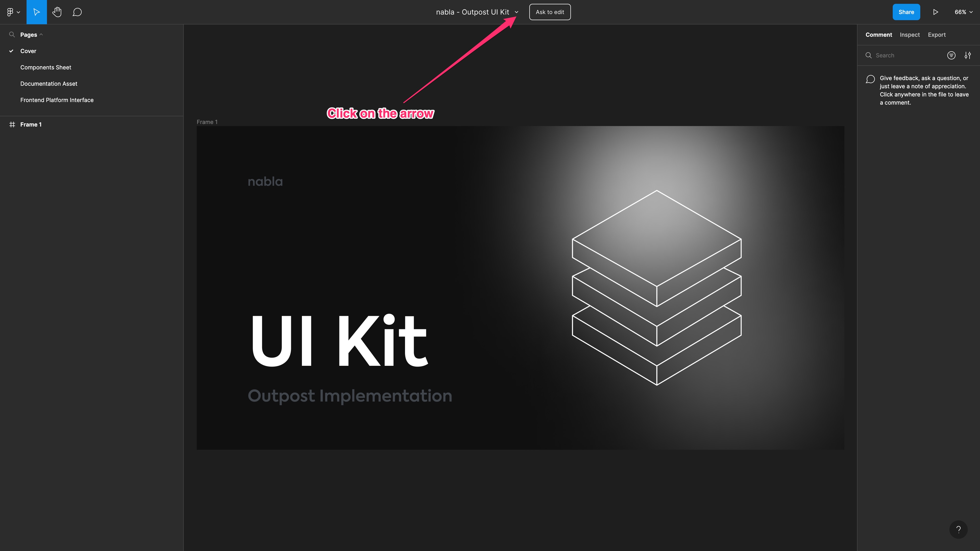980x551 pixels.
Task: Click the Share button
Action: [x=906, y=11]
